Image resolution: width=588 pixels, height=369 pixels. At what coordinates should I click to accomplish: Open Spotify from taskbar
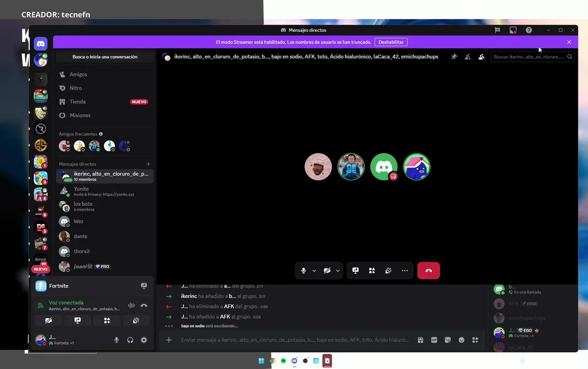pos(283,361)
